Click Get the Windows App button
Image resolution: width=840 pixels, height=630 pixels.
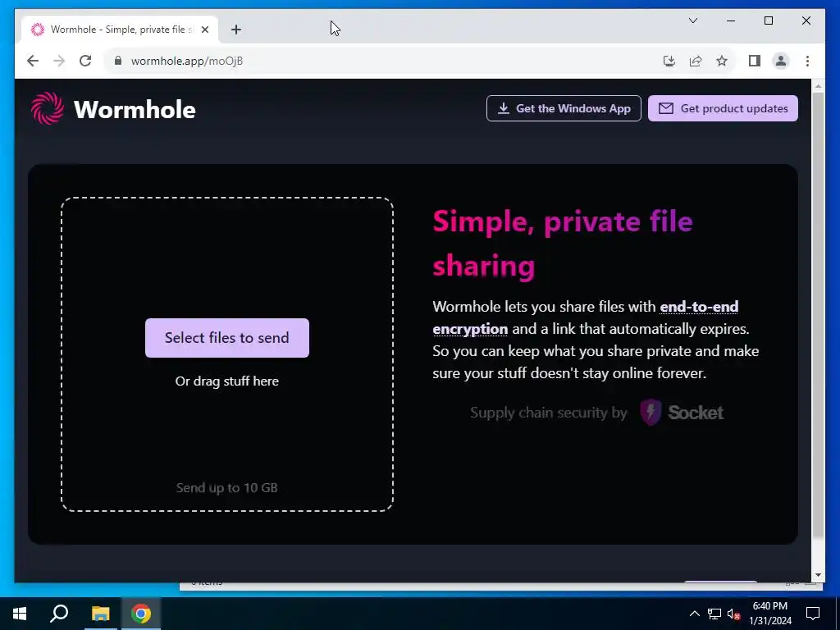(564, 108)
